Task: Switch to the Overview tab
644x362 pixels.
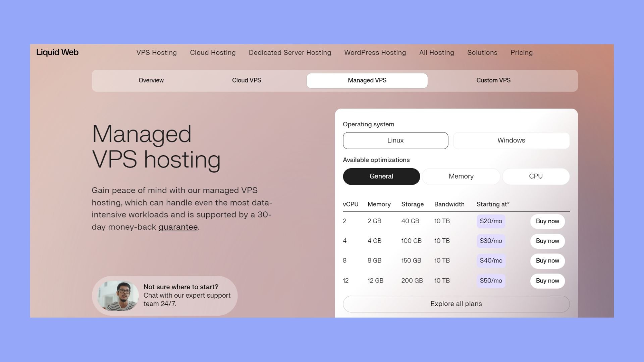Action: click(x=151, y=80)
